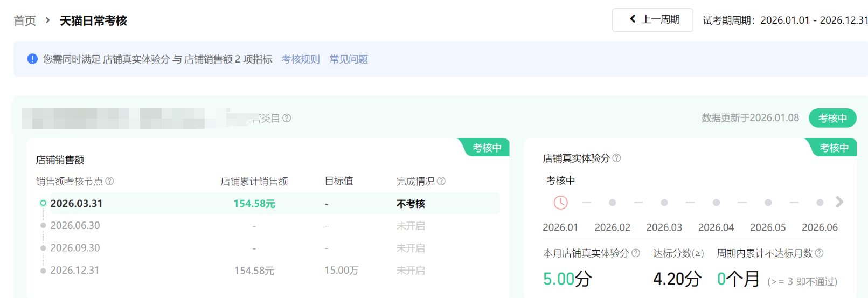868x298 pixels.
Task: Click help icon beside 店铺真实体验分 title
Action: pyautogui.click(x=617, y=158)
